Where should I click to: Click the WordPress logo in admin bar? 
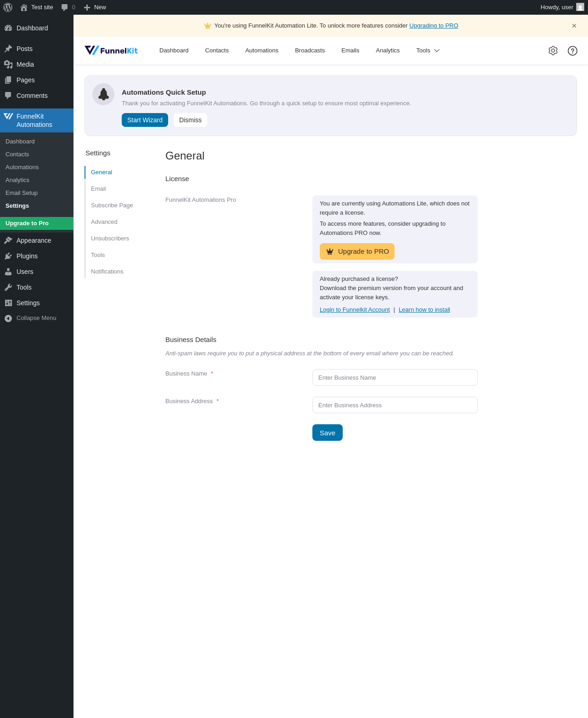coord(8,7)
